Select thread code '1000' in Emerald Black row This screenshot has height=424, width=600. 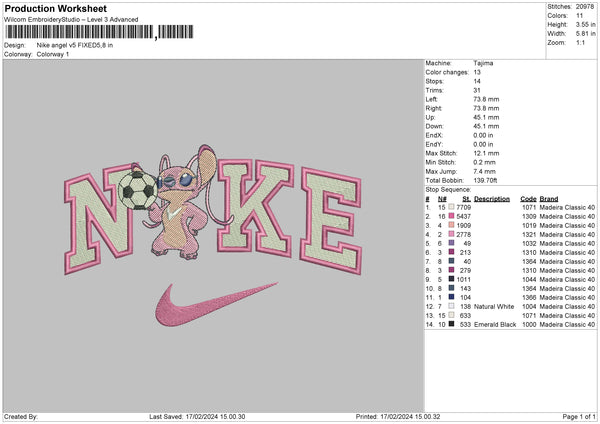tap(529, 324)
